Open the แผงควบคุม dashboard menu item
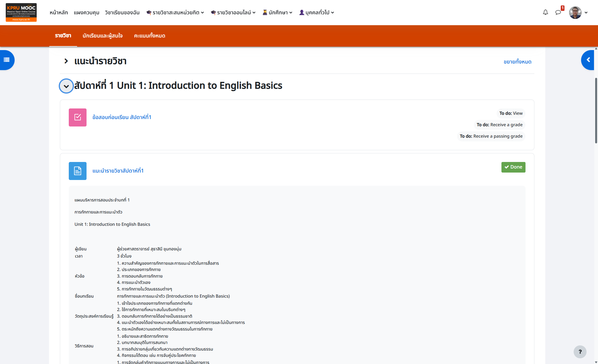Screen dimensions: 598x364 (87, 13)
